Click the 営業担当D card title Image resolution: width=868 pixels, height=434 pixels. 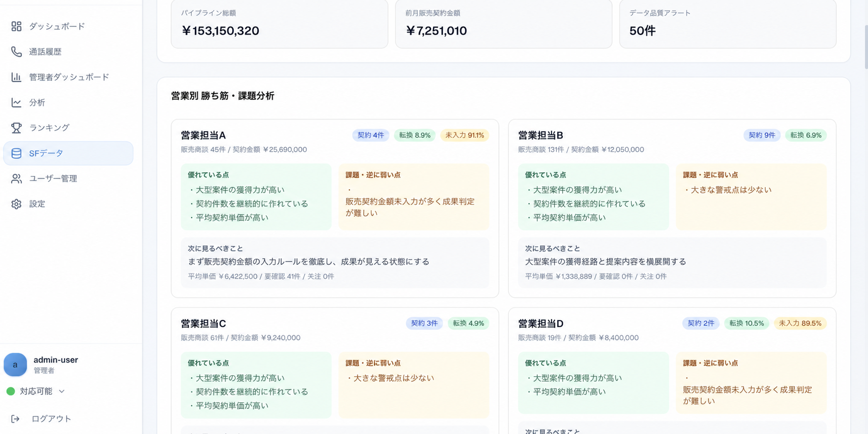click(x=541, y=323)
